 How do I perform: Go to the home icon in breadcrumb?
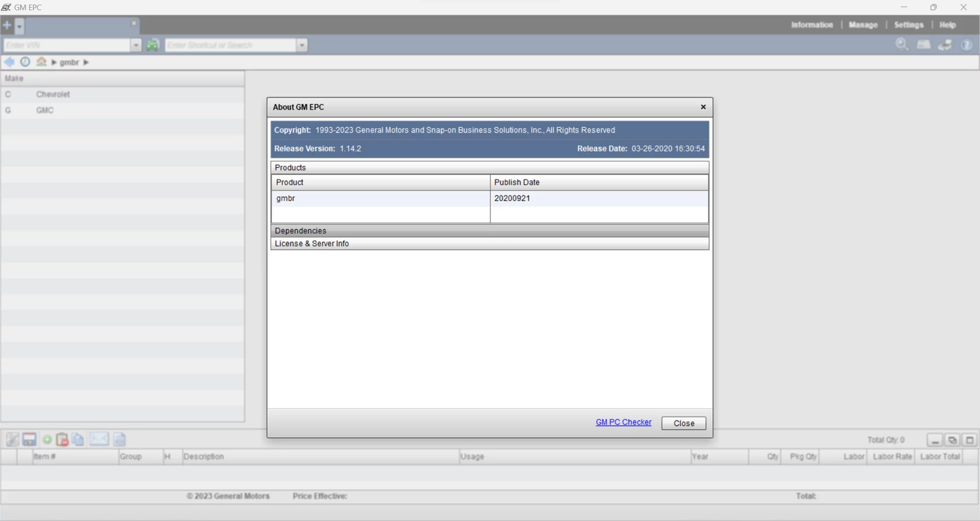tap(41, 62)
